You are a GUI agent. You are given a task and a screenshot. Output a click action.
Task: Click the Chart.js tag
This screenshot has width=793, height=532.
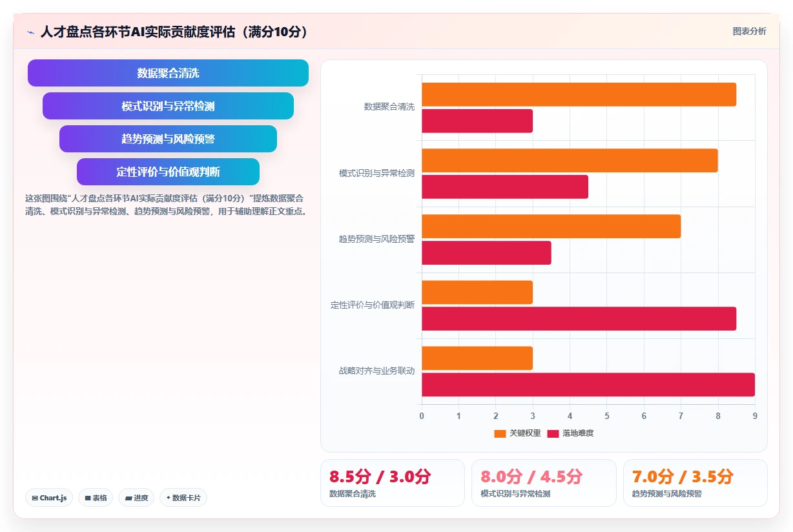50,498
